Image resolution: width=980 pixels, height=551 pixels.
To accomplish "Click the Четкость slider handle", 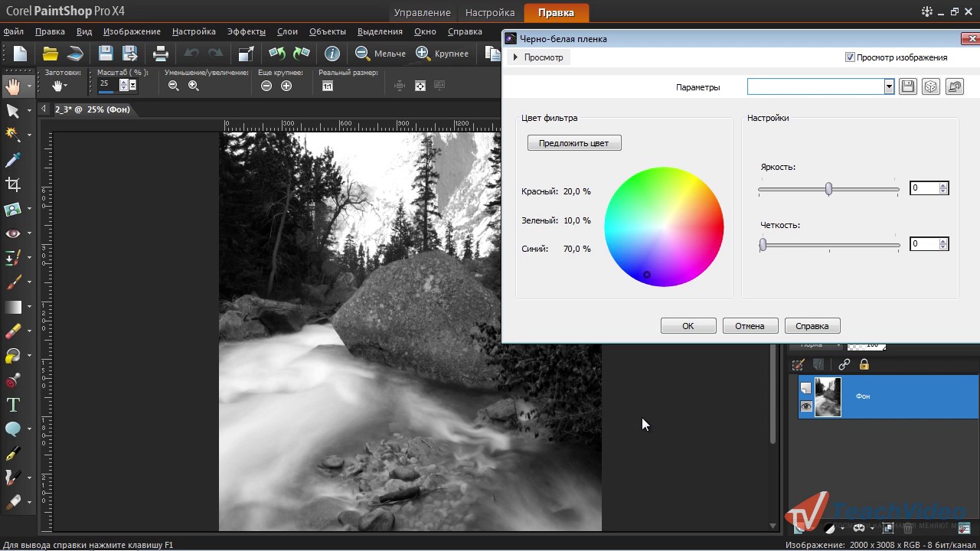I will coord(763,245).
